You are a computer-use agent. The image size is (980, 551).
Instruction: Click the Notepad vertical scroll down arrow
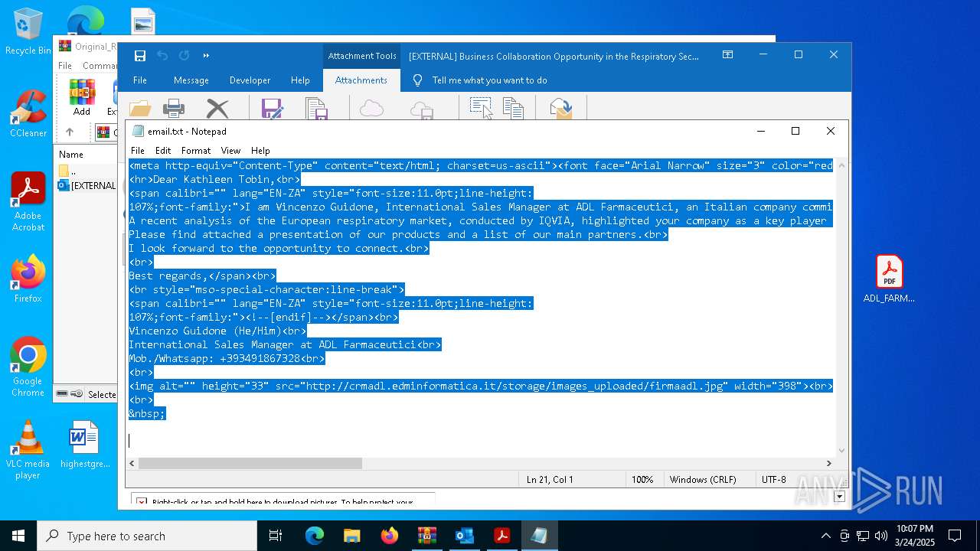pos(842,451)
